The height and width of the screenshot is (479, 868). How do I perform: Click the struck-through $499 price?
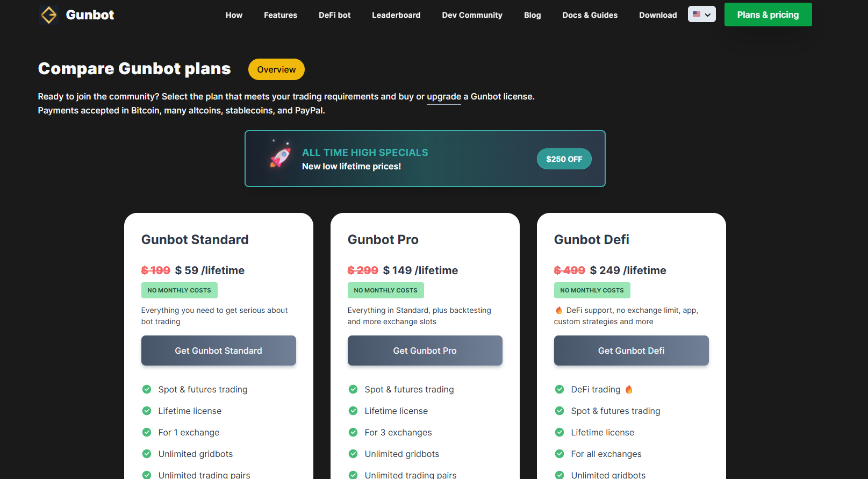(570, 270)
